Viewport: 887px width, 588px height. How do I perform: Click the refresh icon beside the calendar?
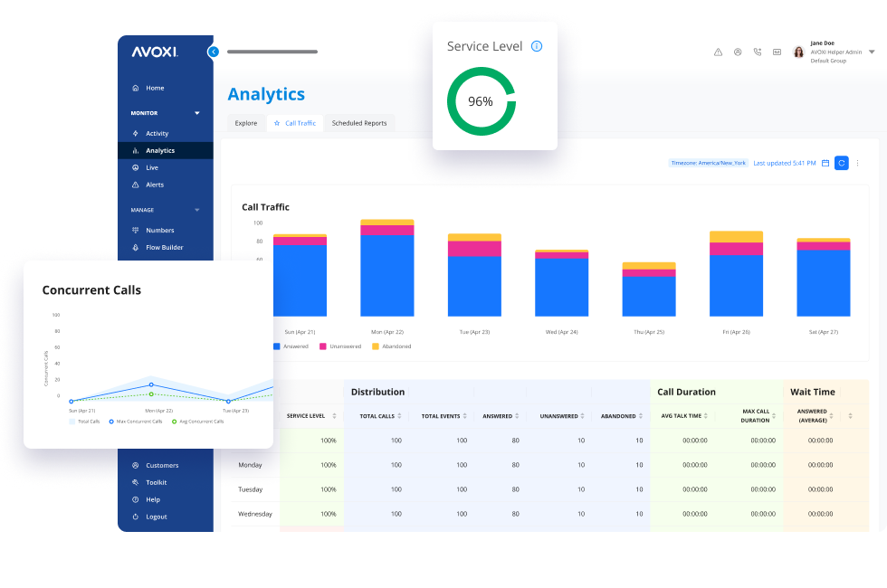click(842, 163)
